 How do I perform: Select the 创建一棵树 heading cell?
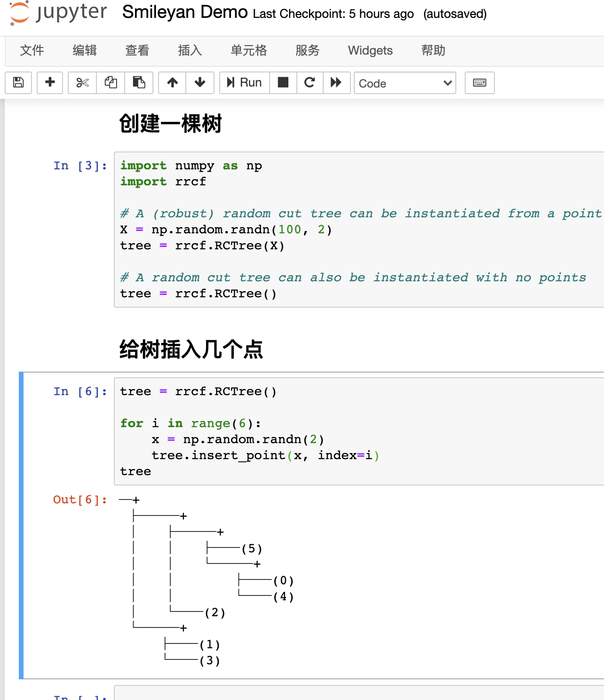click(x=170, y=124)
